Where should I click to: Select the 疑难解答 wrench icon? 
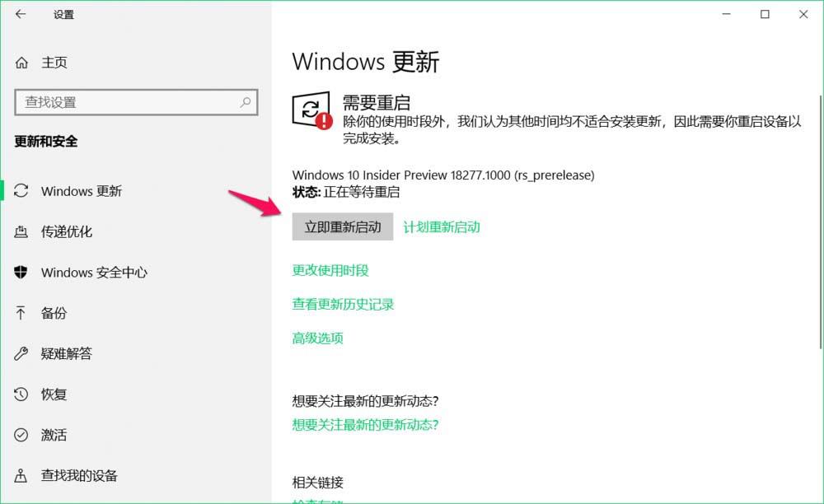click(21, 353)
